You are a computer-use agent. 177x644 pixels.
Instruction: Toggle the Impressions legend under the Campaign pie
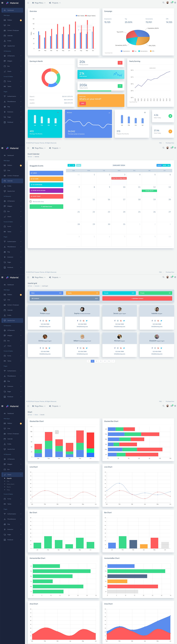point(125,51)
